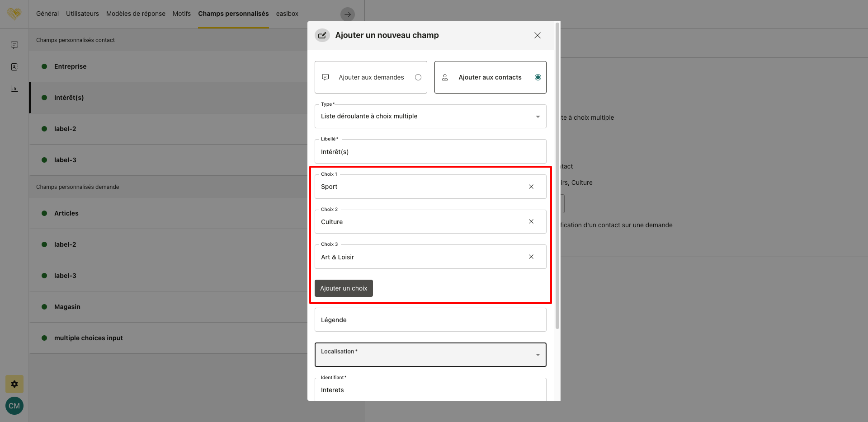The image size is (868, 422).
Task: Click the settings gear icon
Action: 14,384
